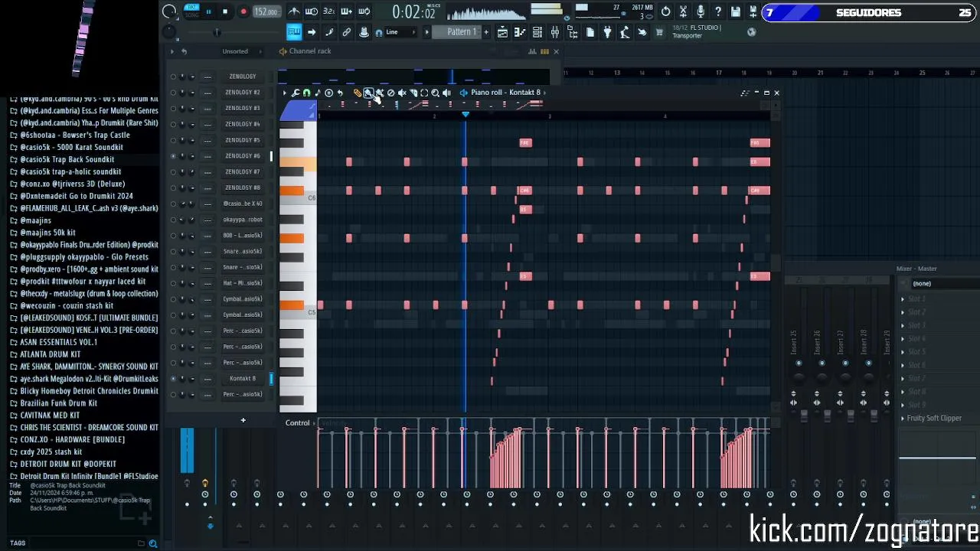
Task: Toggle mute LED for ZENOLOGY #2 channel
Action: (173, 93)
